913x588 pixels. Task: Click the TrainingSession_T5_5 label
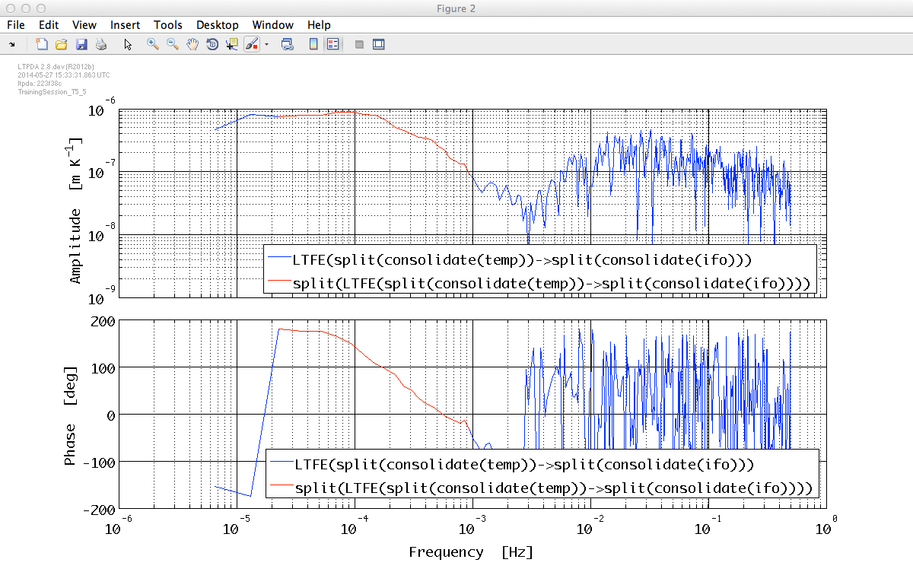[52, 91]
